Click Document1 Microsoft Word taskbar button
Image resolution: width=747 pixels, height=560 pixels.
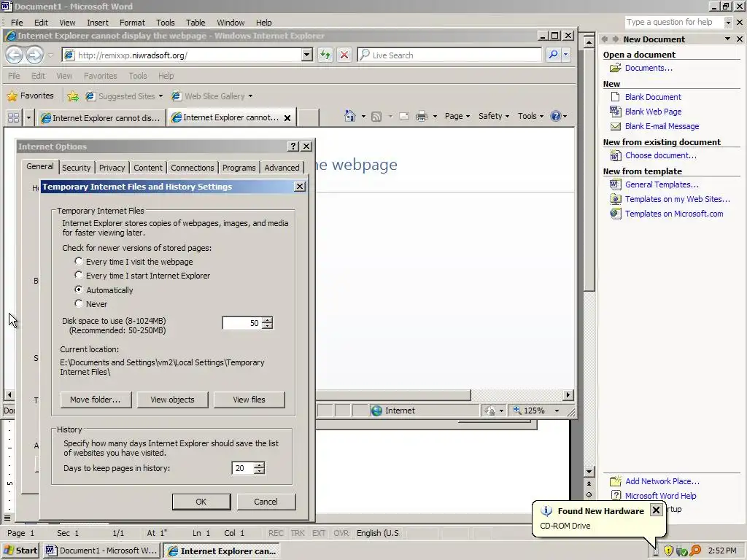point(101,551)
